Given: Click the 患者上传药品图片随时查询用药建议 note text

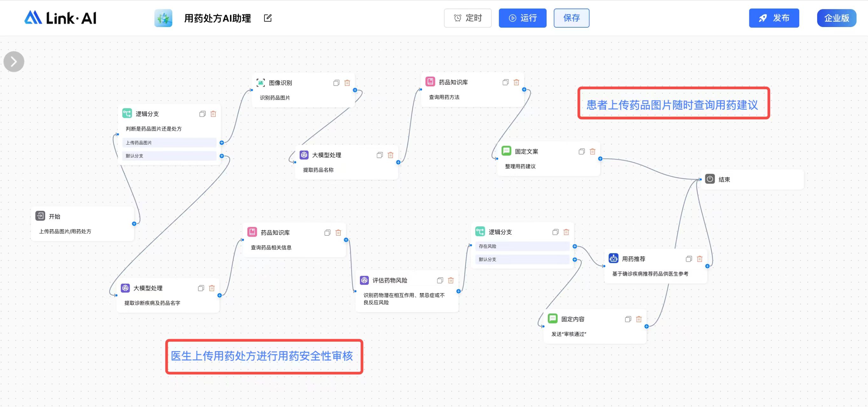Looking at the screenshot, I should tap(672, 105).
